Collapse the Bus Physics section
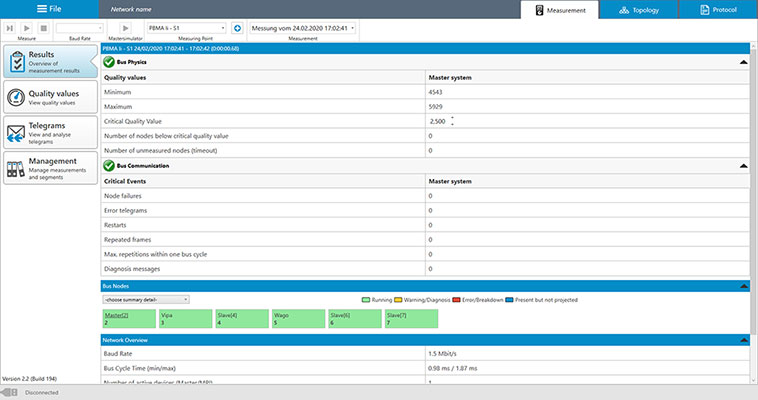Screen dimensions: 758x400 pyautogui.click(x=743, y=62)
